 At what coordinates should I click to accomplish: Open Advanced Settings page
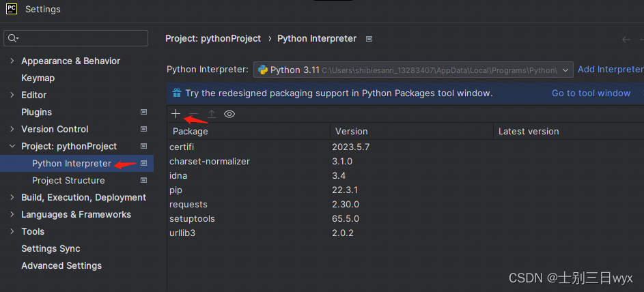click(x=61, y=266)
